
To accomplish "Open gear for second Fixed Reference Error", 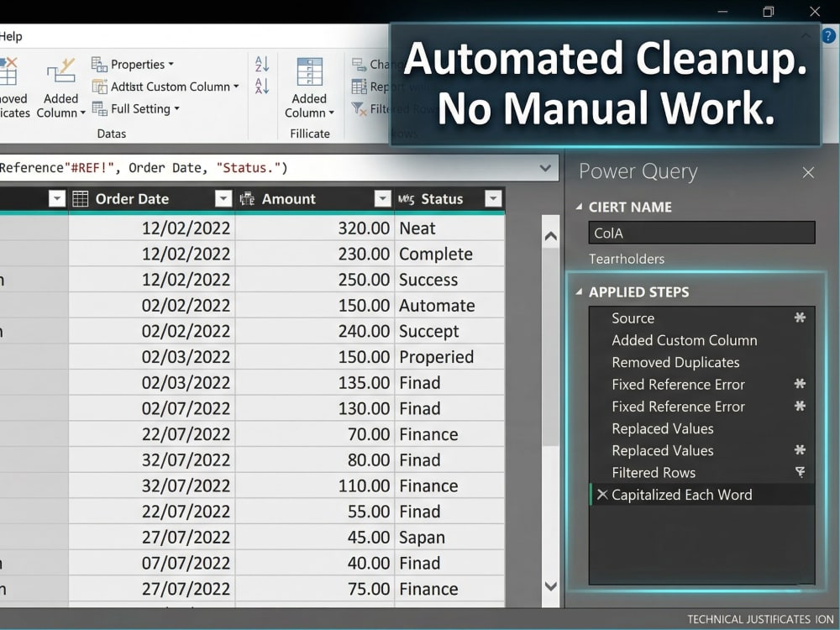I will [800, 406].
